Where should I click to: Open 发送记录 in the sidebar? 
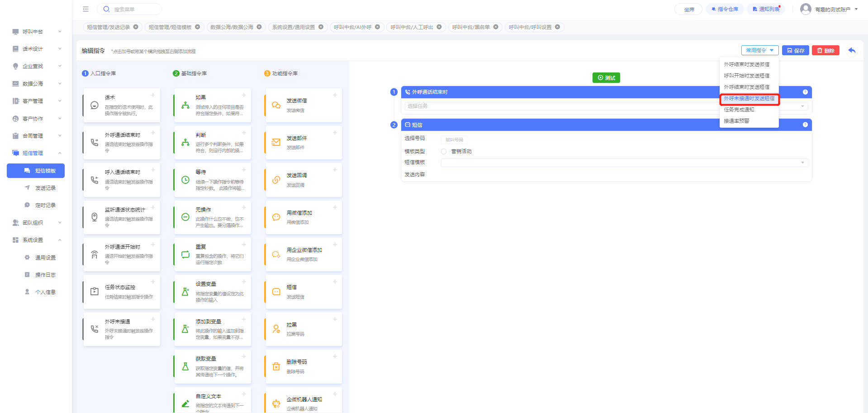[45, 188]
